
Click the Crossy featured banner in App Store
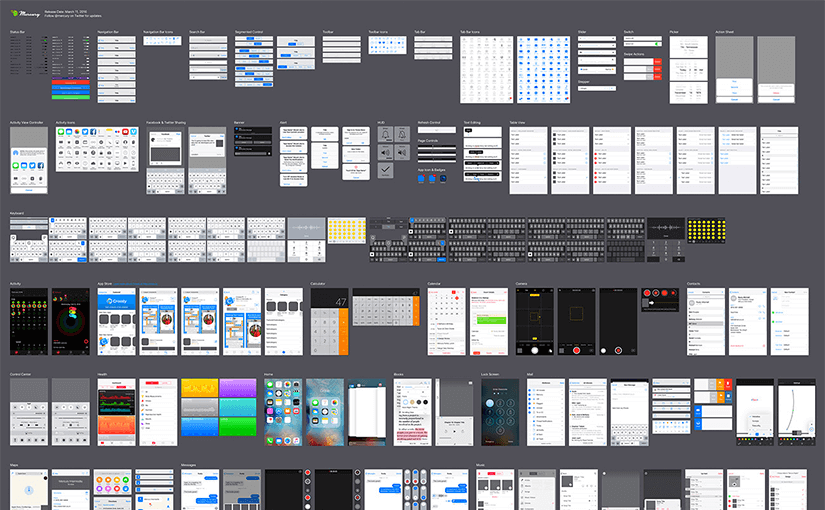point(117,301)
